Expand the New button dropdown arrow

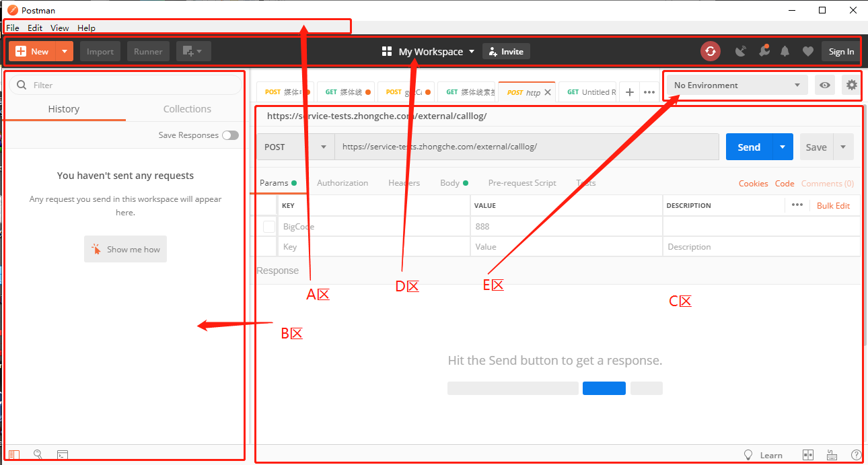[x=65, y=51]
